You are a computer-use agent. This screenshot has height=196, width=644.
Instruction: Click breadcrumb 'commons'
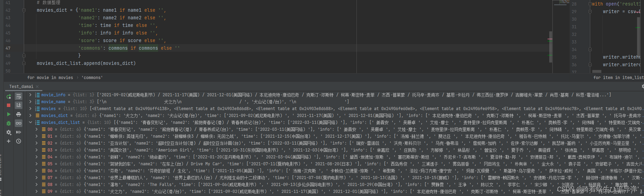92,78
